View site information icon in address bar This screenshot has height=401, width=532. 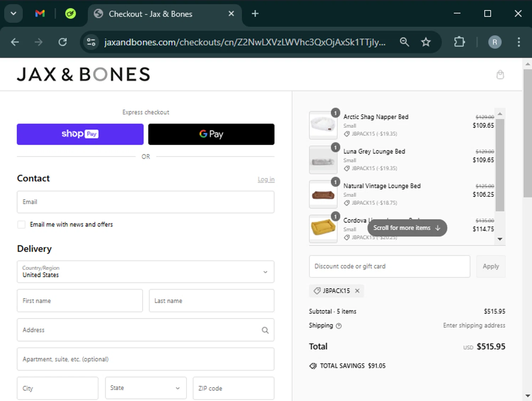91,42
